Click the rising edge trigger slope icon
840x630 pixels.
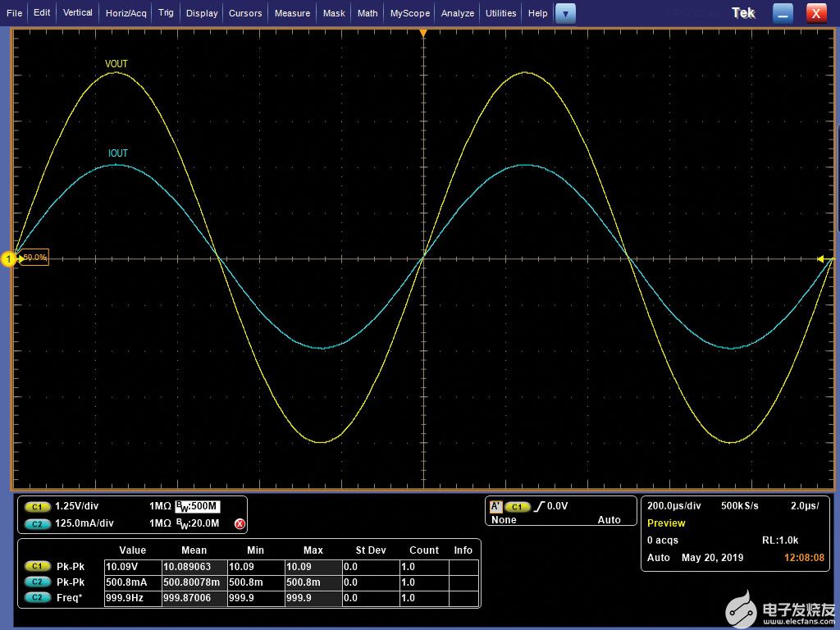539,506
